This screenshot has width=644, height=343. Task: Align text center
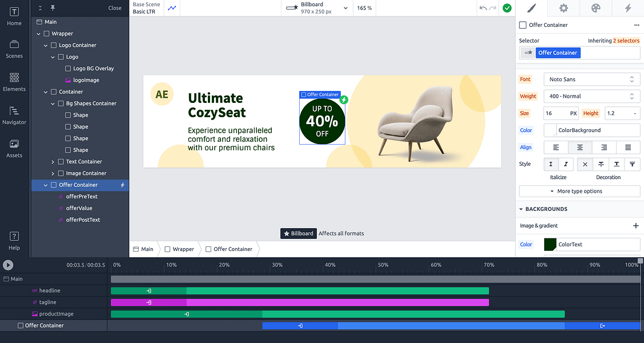tap(580, 147)
